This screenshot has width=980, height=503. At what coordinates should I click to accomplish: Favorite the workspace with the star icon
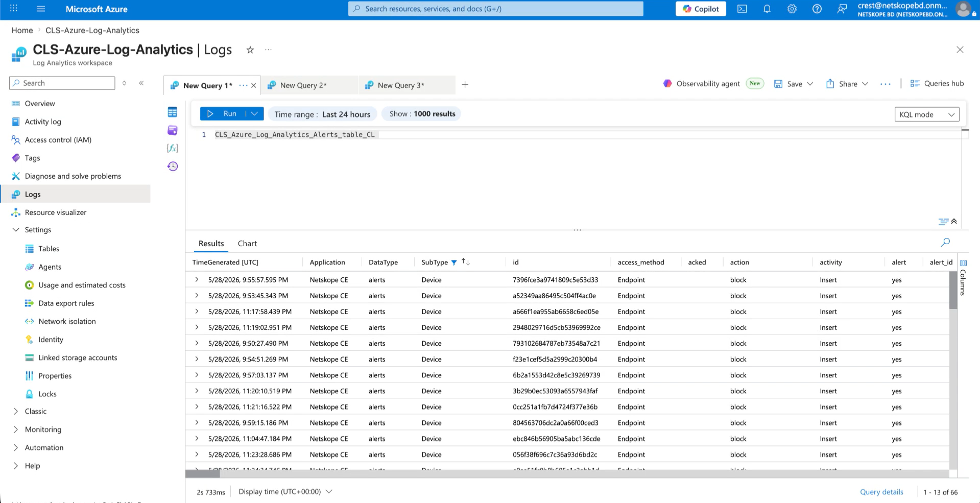click(250, 50)
